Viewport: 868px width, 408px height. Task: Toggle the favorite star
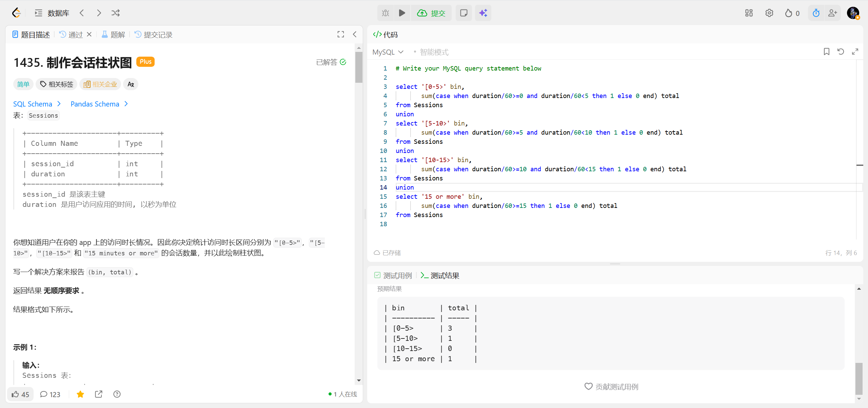(x=80, y=394)
